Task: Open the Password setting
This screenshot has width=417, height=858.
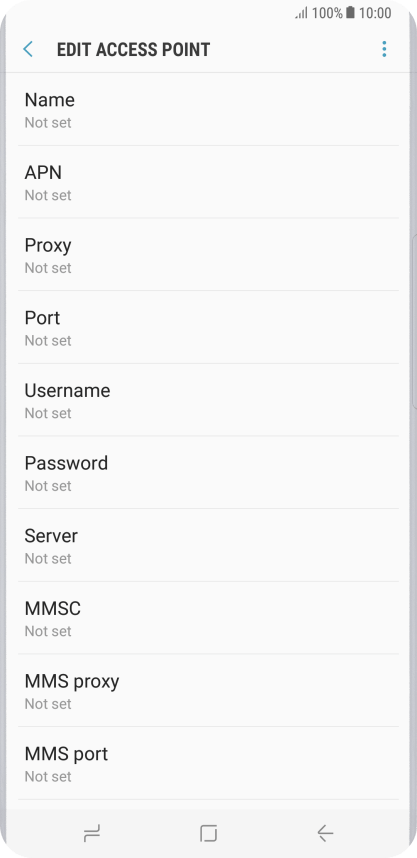Action: [x=208, y=473]
